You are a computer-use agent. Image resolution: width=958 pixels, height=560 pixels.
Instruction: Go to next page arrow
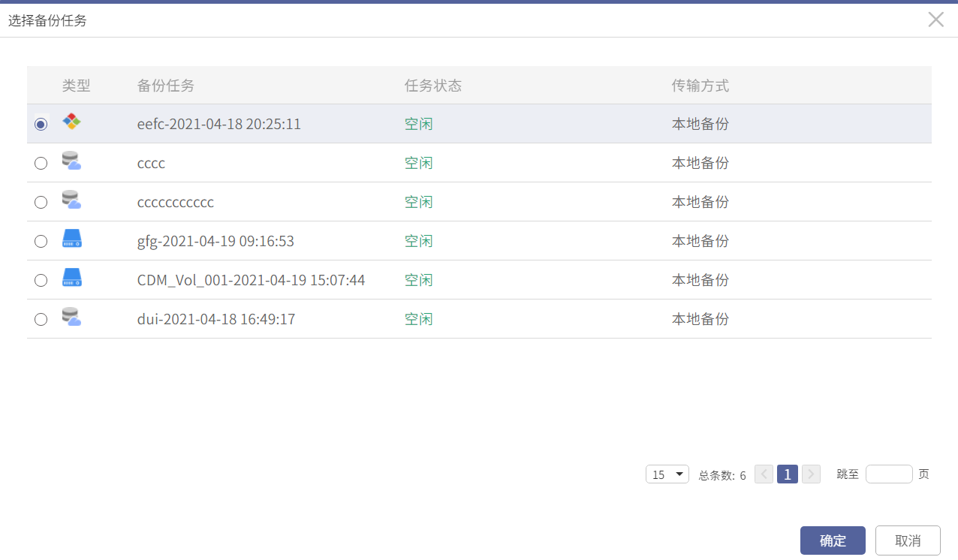click(811, 474)
